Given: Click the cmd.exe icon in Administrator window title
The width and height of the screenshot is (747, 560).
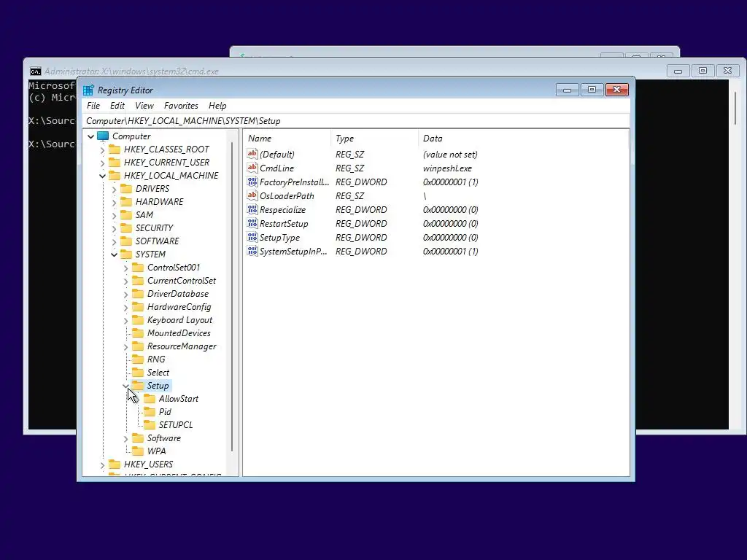Looking at the screenshot, I should tap(35, 71).
